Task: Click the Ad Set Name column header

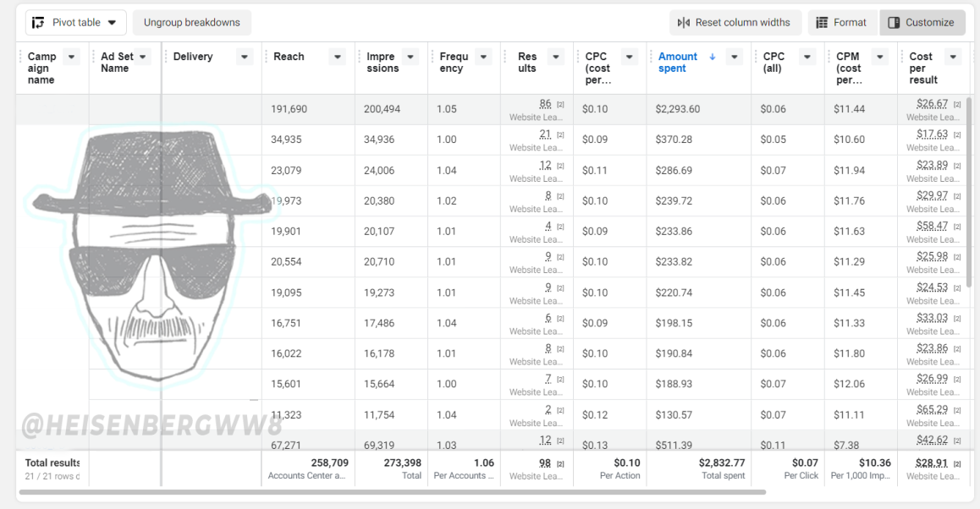Action: 117,63
